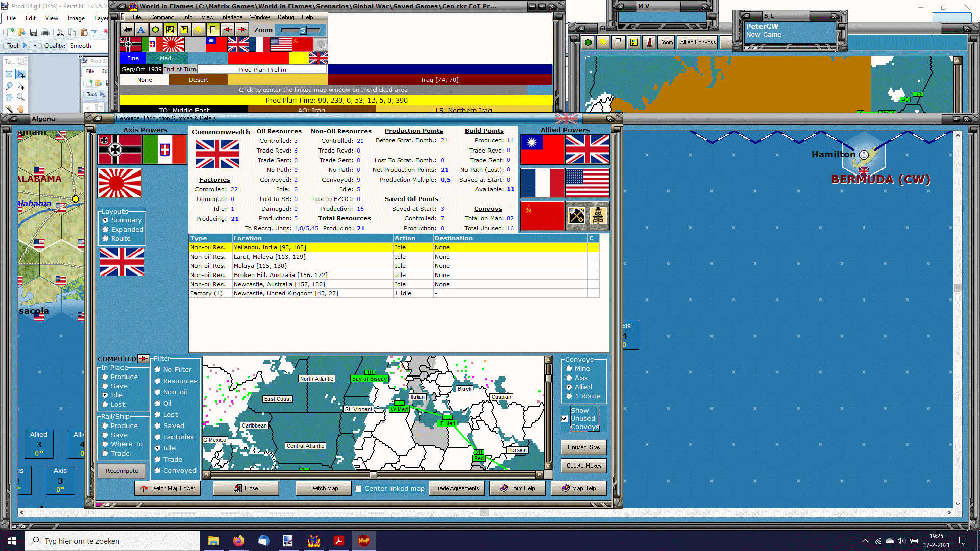
Task: Select the Japanese rising sun flag under Axis Powers
Action: point(120,183)
